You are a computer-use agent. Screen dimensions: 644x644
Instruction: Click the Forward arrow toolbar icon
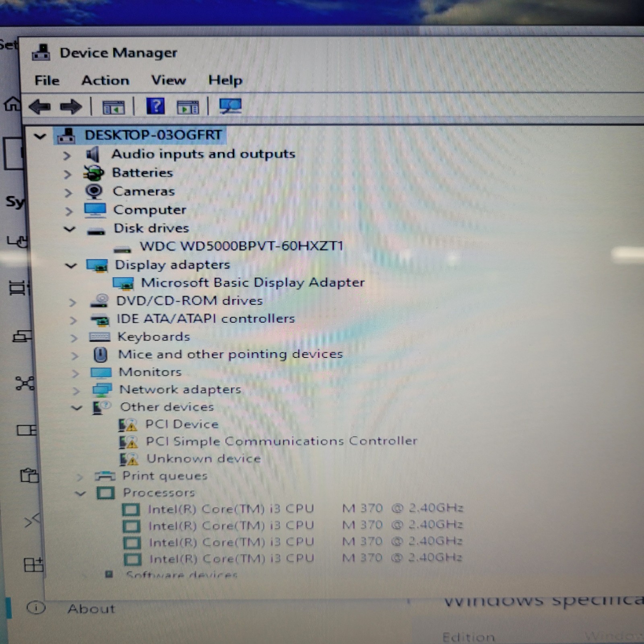(x=71, y=107)
